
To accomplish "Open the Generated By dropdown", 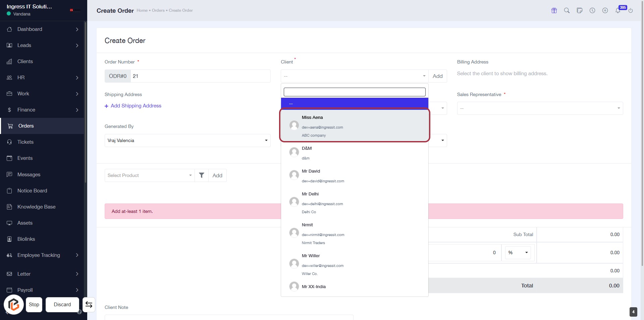I will click(187, 140).
